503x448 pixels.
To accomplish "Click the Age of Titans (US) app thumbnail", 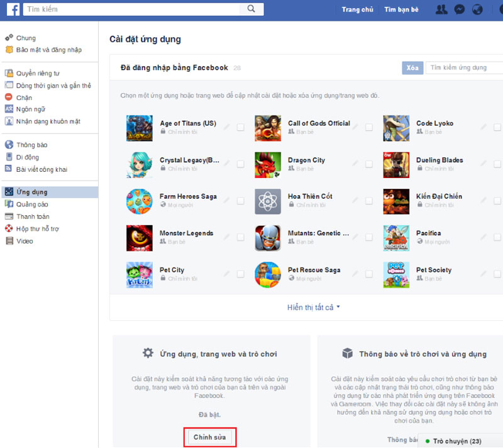I will (x=140, y=128).
